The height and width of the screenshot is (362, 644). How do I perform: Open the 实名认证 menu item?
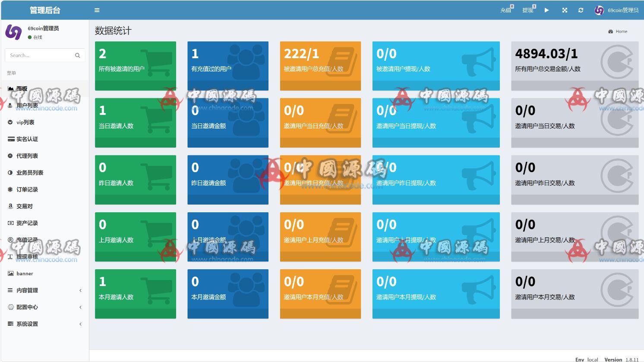pos(44,139)
